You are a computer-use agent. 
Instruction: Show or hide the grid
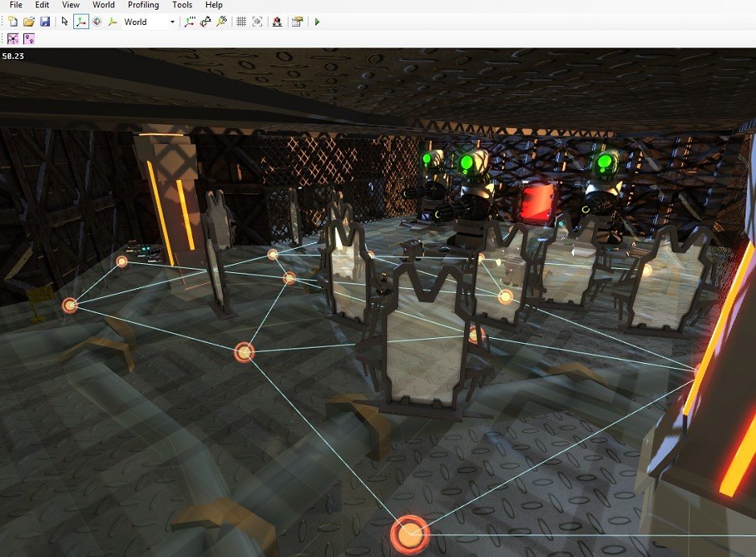click(x=240, y=22)
